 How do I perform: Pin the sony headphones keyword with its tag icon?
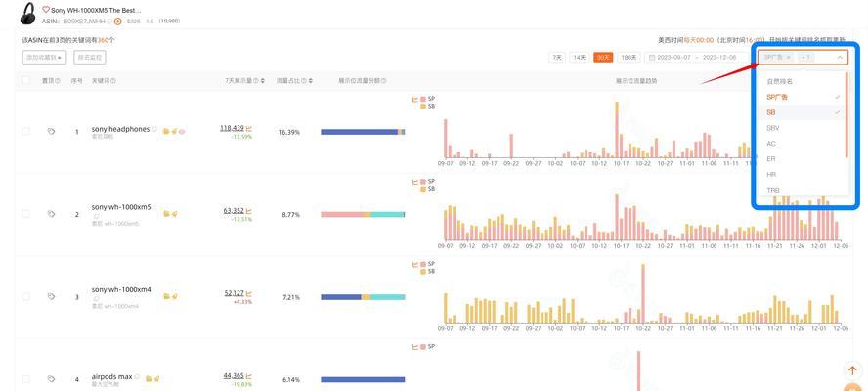[x=51, y=132]
